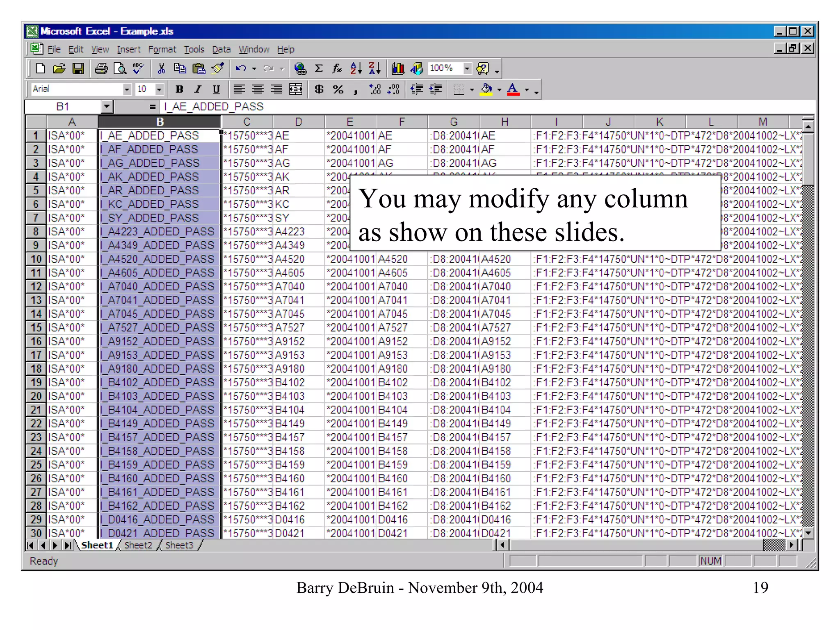Decrease indent icon
Screen dimensions: 840x630
point(417,89)
